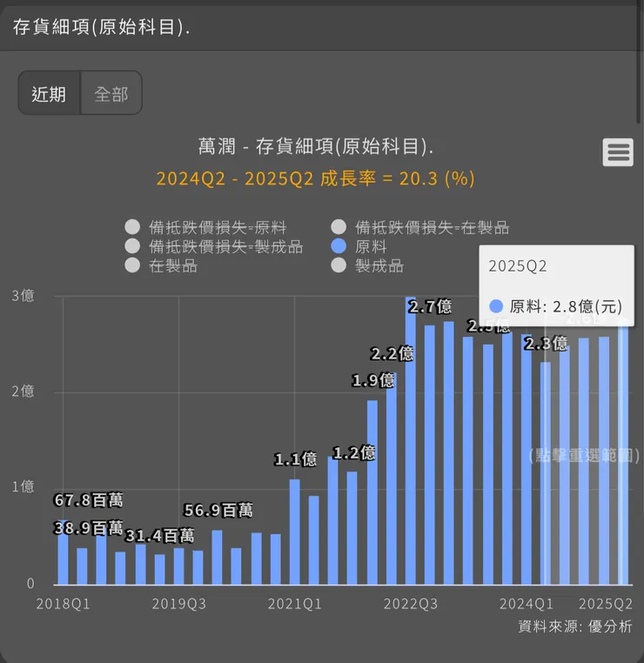Image resolution: width=644 pixels, height=663 pixels.
Task: Open the chart hamburger menu
Action: click(618, 152)
